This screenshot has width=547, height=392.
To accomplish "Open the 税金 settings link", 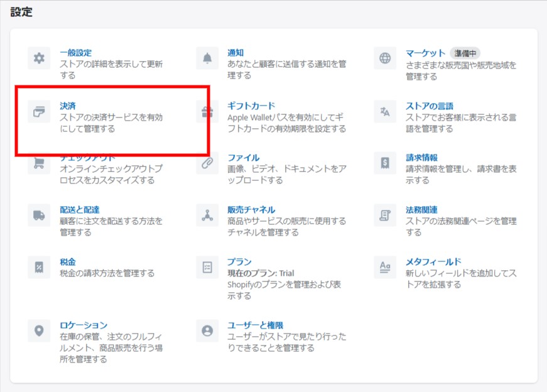I will coord(68,262).
